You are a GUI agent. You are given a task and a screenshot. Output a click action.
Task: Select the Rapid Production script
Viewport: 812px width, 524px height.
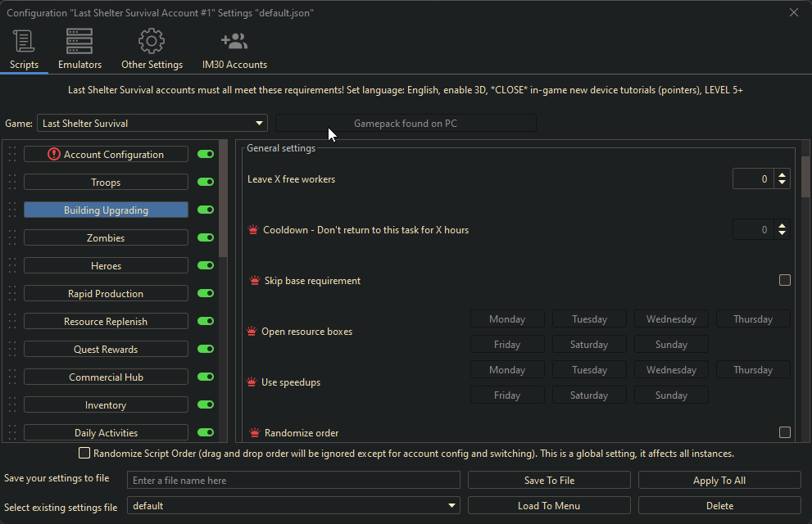[x=106, y=294]
